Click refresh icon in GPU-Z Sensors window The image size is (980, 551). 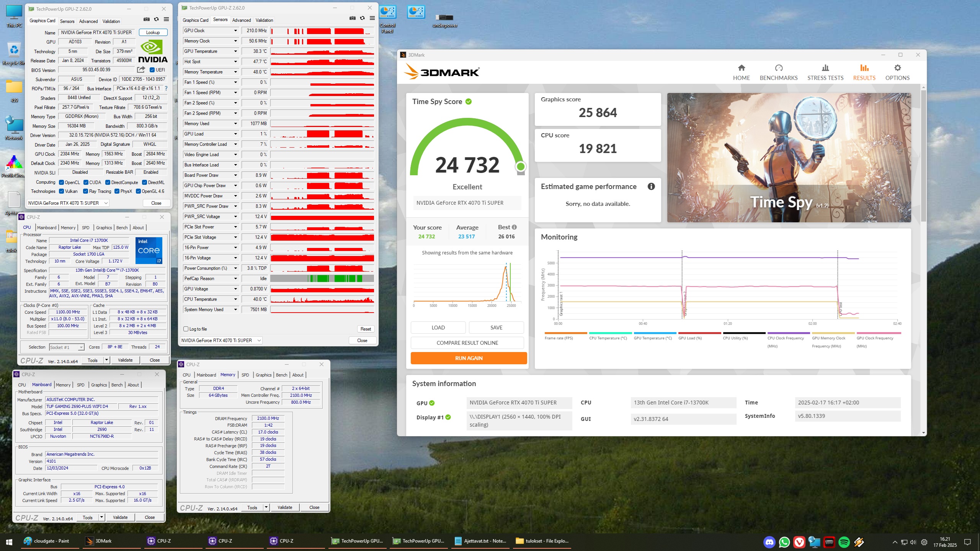pyautogui.click(x=362, y=18)
